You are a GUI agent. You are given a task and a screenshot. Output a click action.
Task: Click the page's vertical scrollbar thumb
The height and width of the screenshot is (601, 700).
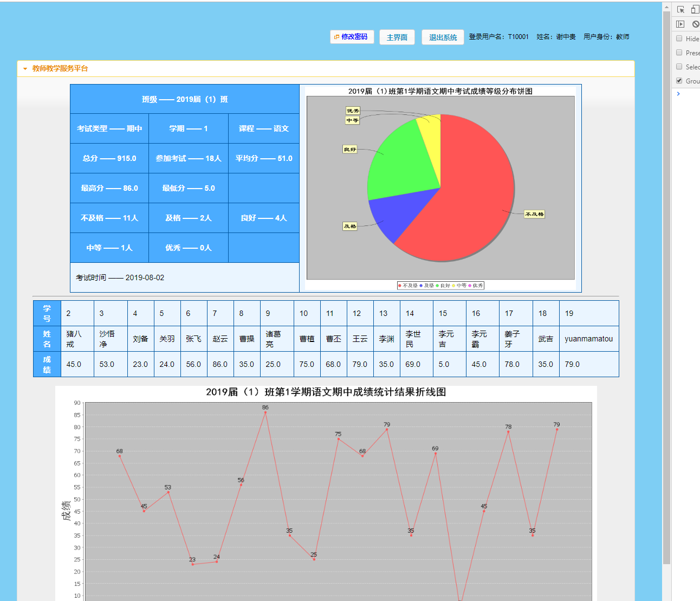(667, 287)
